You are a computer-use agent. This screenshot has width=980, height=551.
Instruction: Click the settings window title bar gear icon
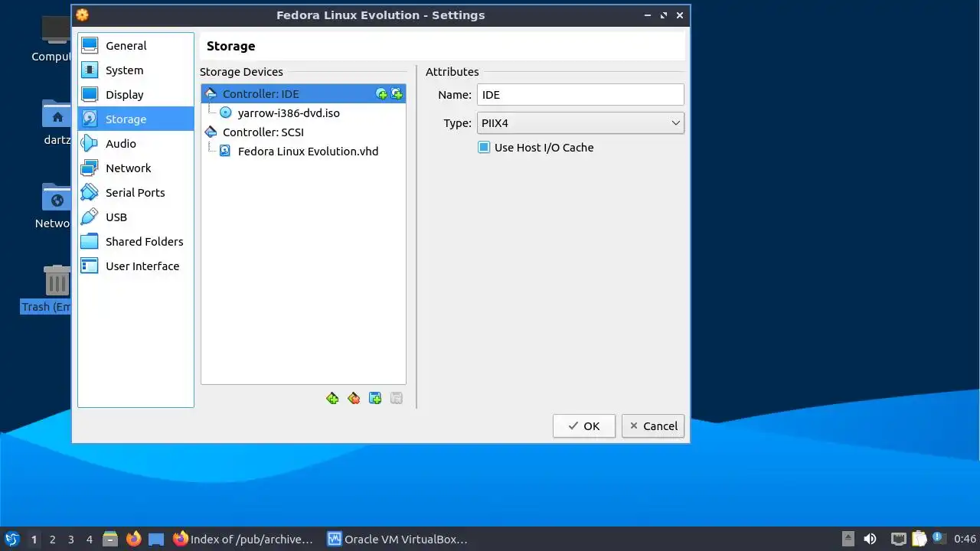pos(82,15)
